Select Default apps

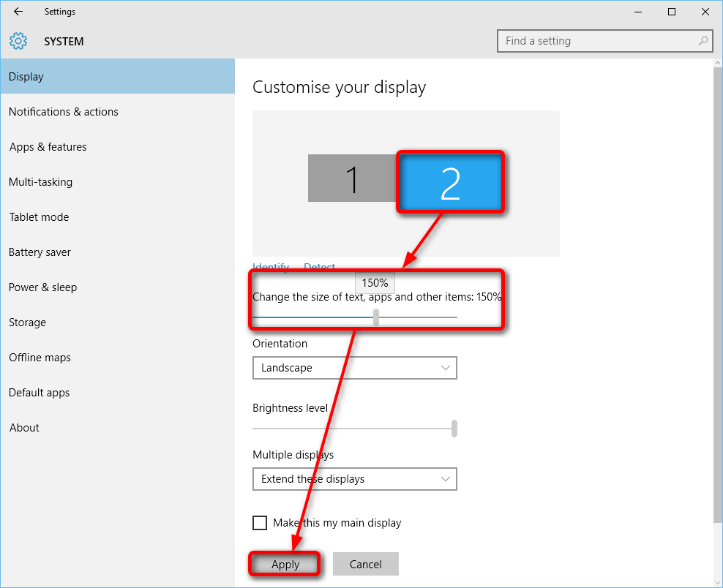click(x=118, y=393)
